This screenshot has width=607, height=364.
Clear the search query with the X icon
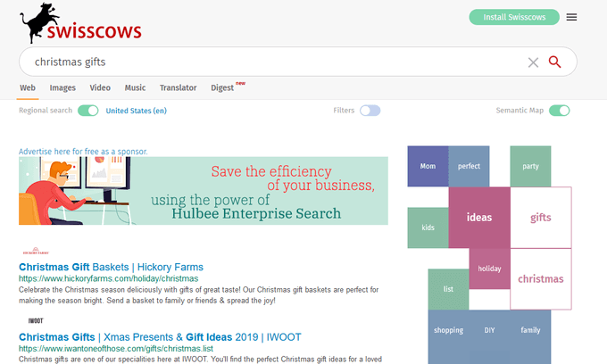pyautogui.click(x=533, y=62)
